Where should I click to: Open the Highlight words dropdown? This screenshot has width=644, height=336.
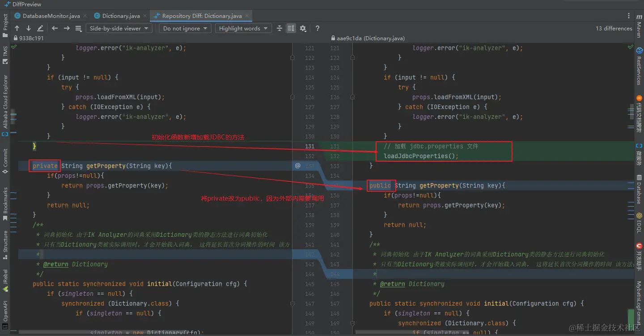coord(243,28)
